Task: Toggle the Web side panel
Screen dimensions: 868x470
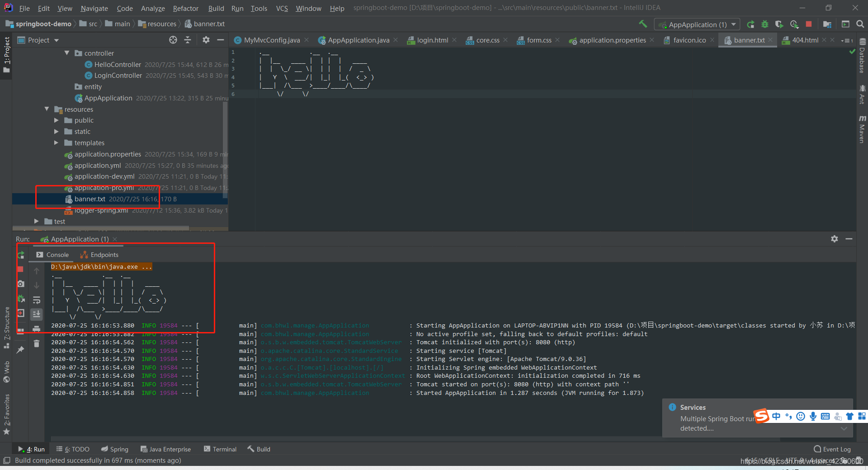Action: tap(6, 371)
